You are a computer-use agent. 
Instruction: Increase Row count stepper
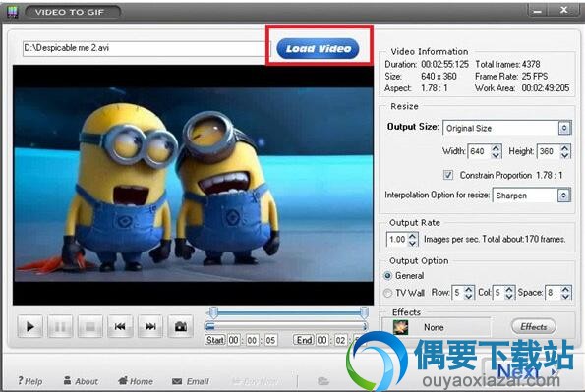pos(469,290)
